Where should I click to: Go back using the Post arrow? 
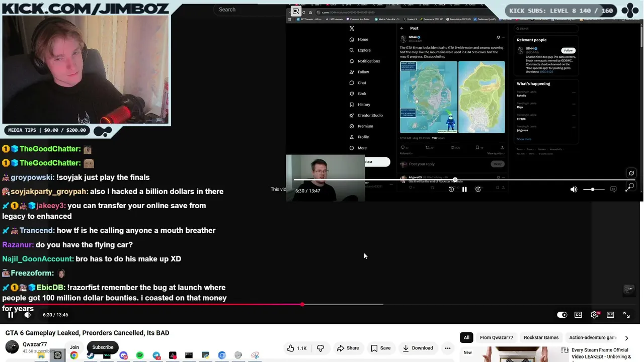(401, 28)
